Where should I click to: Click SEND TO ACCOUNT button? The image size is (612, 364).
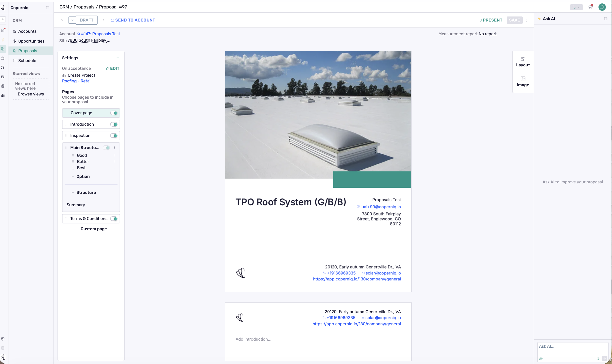133,20
